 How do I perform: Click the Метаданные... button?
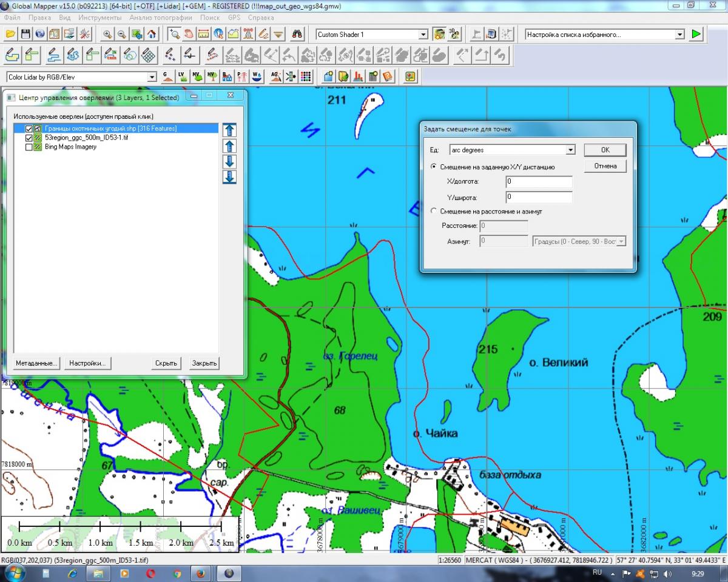coord(37,363)
